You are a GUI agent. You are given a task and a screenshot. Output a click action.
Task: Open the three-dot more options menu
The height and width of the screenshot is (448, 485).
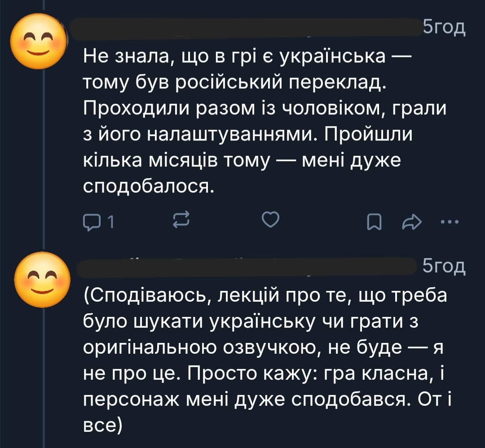[x=450, y=221]
